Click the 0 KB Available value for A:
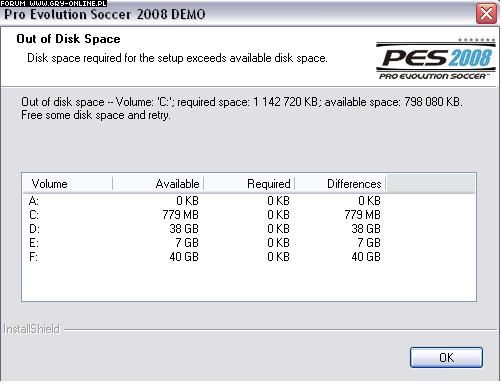The width and height of the screenshot is (502, 384). click(187, 201)
